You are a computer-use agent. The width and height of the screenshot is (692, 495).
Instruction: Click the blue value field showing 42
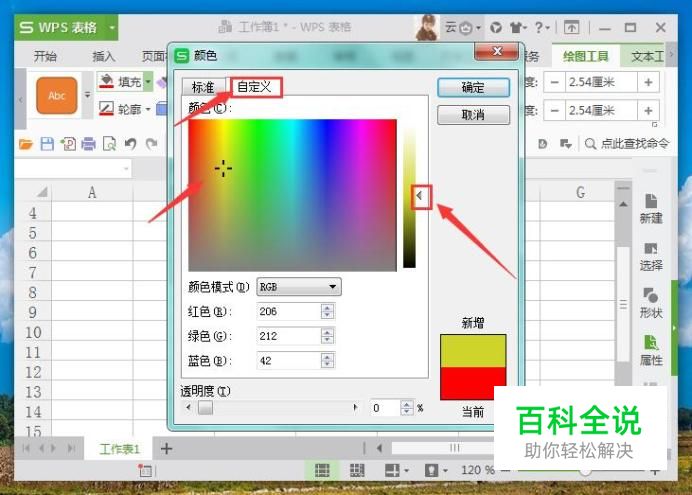288,361
